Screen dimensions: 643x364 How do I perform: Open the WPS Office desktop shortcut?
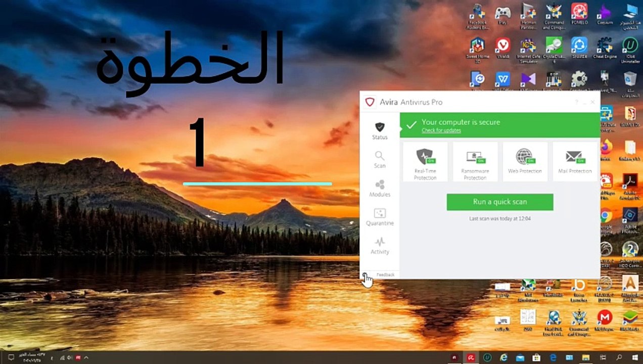(x=502, y=81)
